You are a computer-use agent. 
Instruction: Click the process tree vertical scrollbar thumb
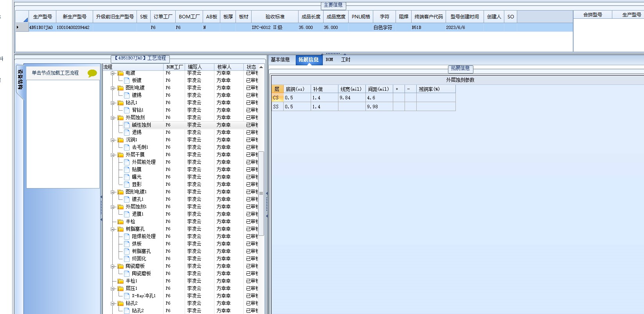click(x=261, y=194)
